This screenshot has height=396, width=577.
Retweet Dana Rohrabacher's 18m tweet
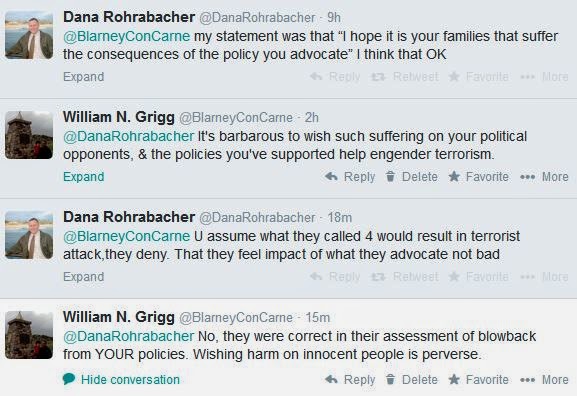click(404, 276)
